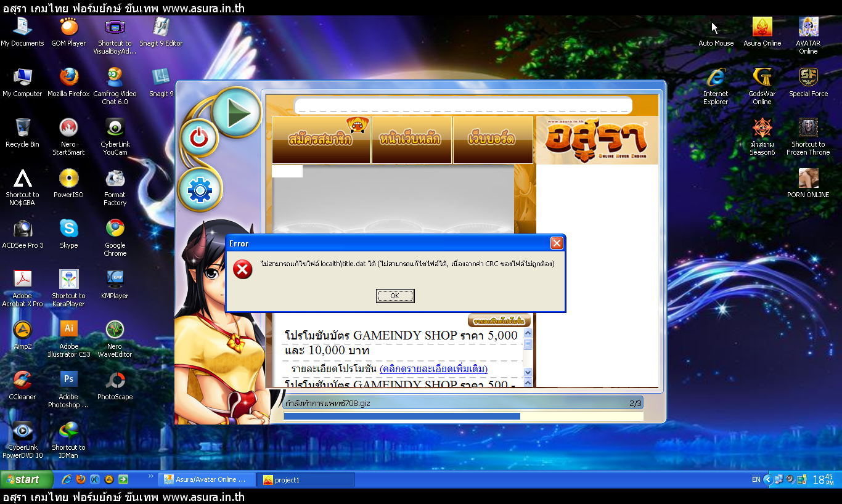Screen dimensions: 842x504
Task: Expand Quick Launch overflow chevron
Action: (x=151, y=476)
